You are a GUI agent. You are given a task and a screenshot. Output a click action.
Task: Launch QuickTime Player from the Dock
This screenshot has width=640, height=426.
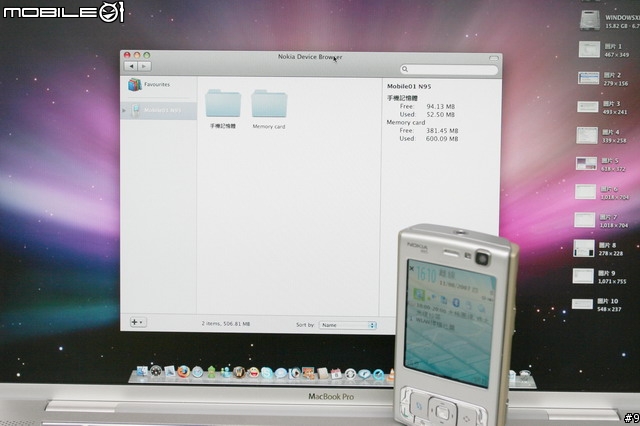[378, 375]
